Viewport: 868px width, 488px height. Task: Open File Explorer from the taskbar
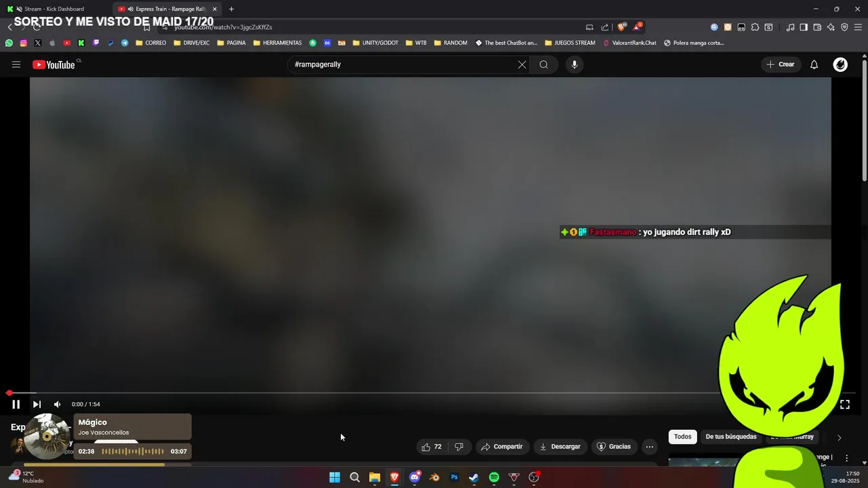click(x=374, y=477)
